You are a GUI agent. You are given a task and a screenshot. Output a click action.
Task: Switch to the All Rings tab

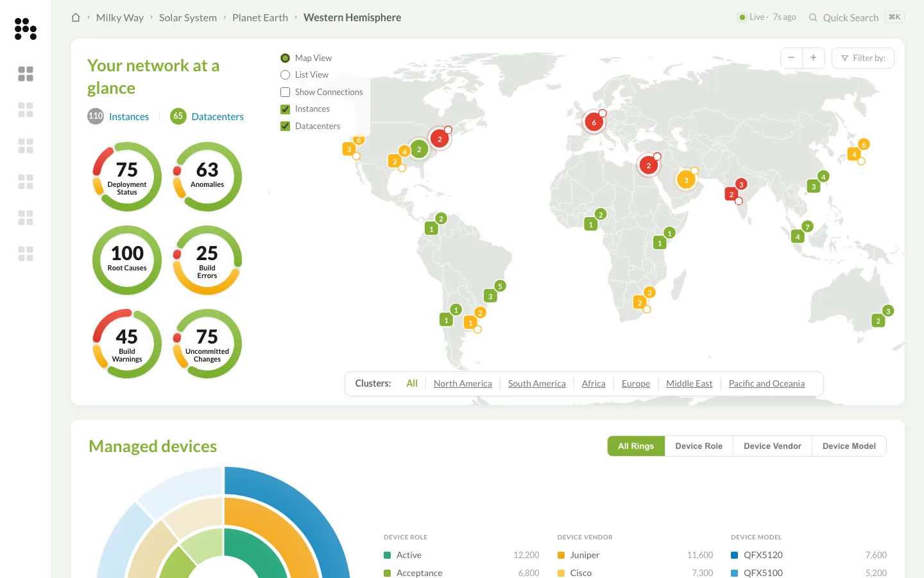tap(636, 446)
